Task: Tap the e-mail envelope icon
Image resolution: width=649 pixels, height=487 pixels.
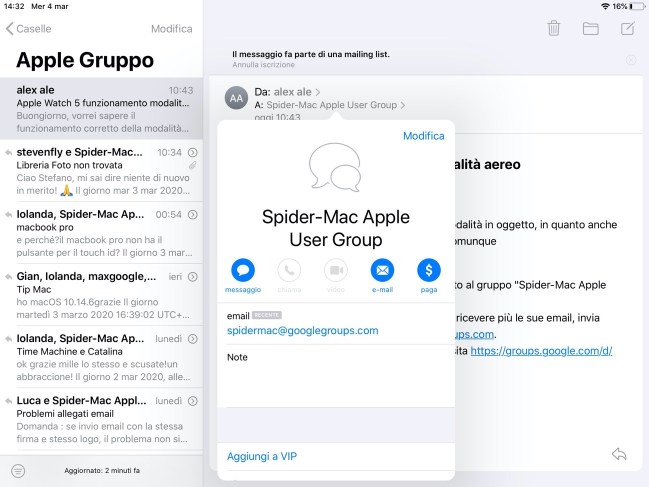Action: click(382, 270)
